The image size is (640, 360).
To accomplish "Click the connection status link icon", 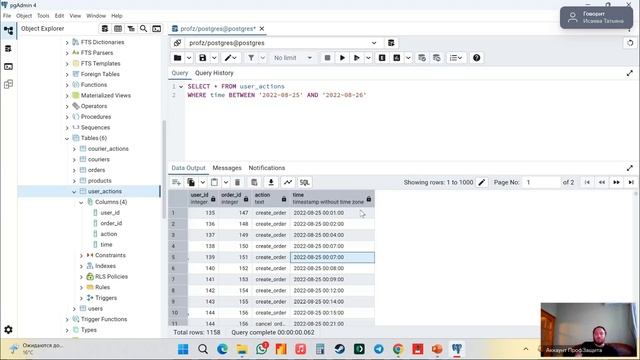I will click(177, 43).
